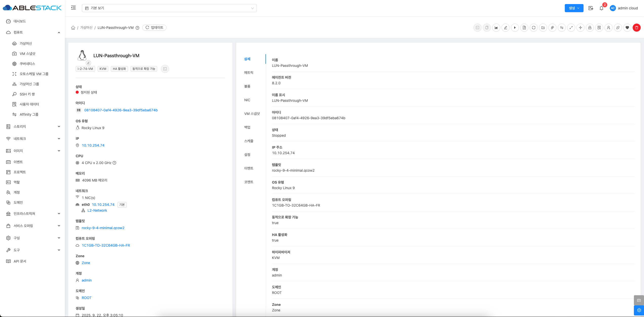Click the reinstall VM circular arrows icon
This screenshot has height=317, width=644.
coord(534,28)
